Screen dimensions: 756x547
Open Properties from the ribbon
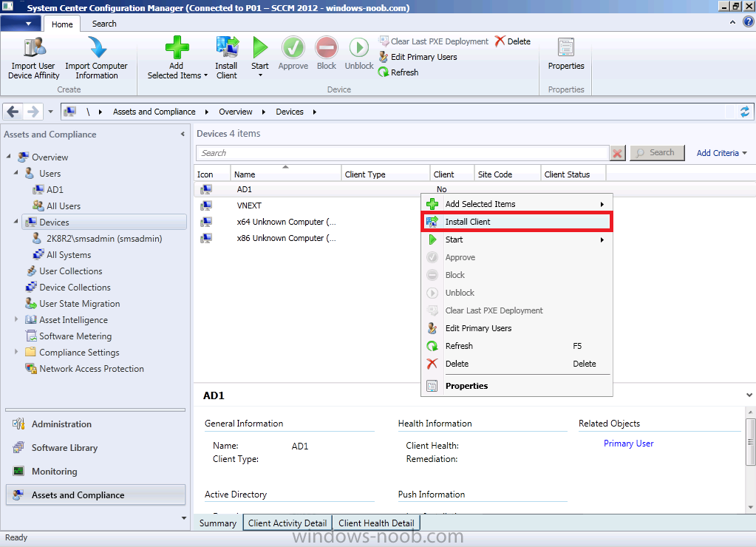[x=566, y=54]
